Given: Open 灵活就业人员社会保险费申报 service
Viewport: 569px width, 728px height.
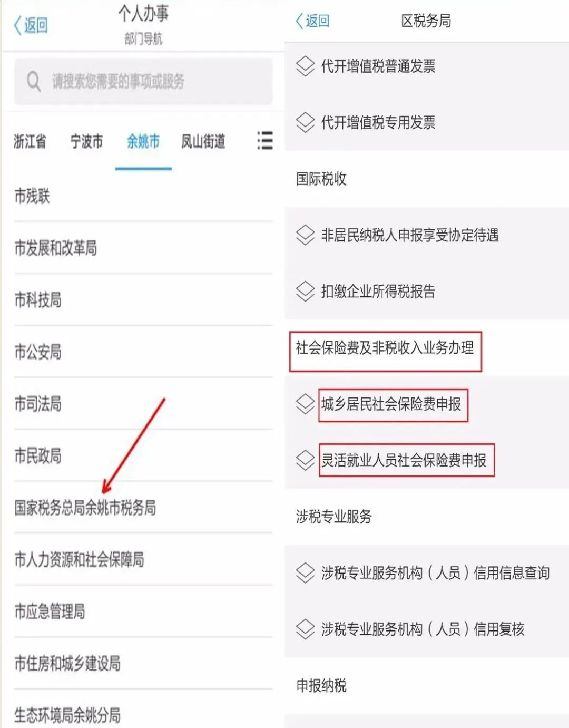Looking at the screenshot, I should (404, 460).
